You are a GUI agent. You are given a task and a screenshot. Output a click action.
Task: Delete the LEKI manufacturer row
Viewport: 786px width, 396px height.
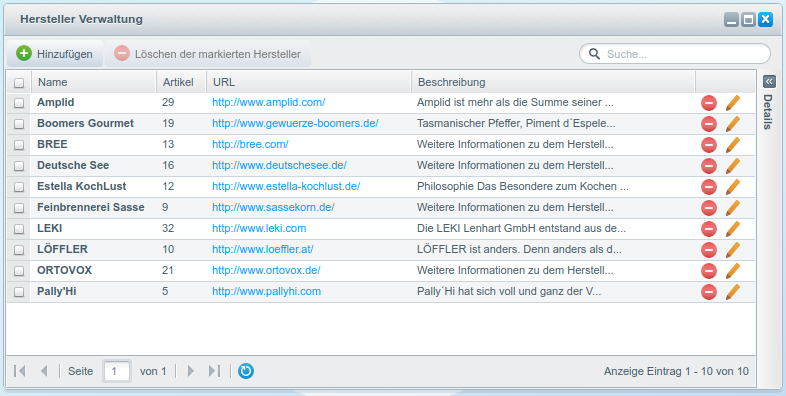point(709,229)
